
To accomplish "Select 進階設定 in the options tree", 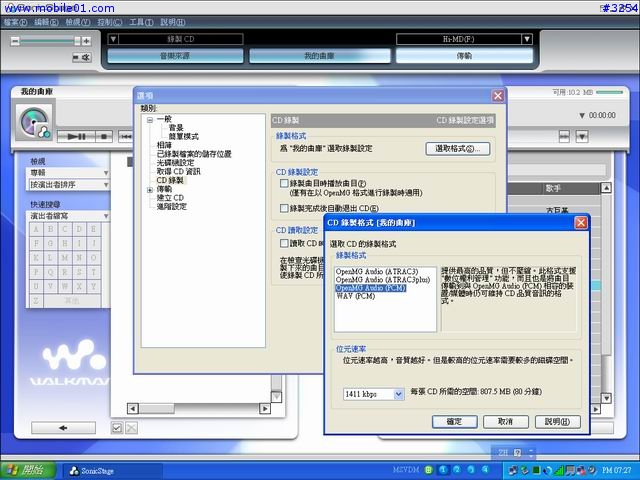I will click(172, 207).
